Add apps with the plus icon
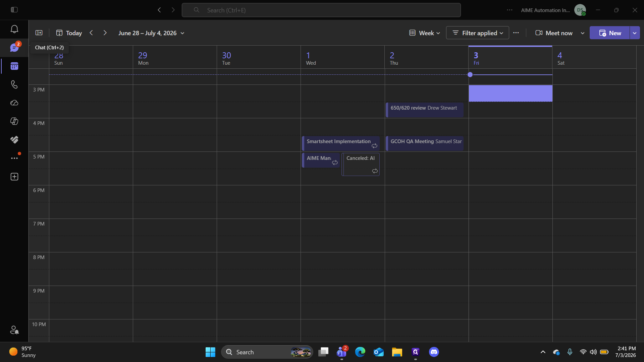 14,177
